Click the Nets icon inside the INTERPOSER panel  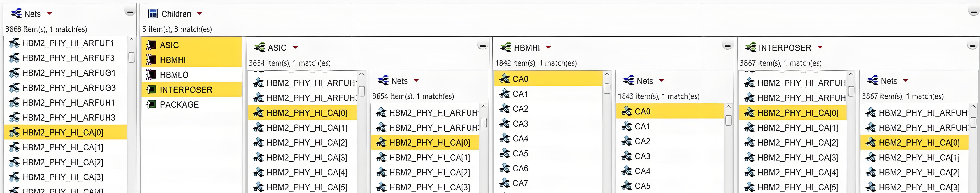(x=873, y=81)
